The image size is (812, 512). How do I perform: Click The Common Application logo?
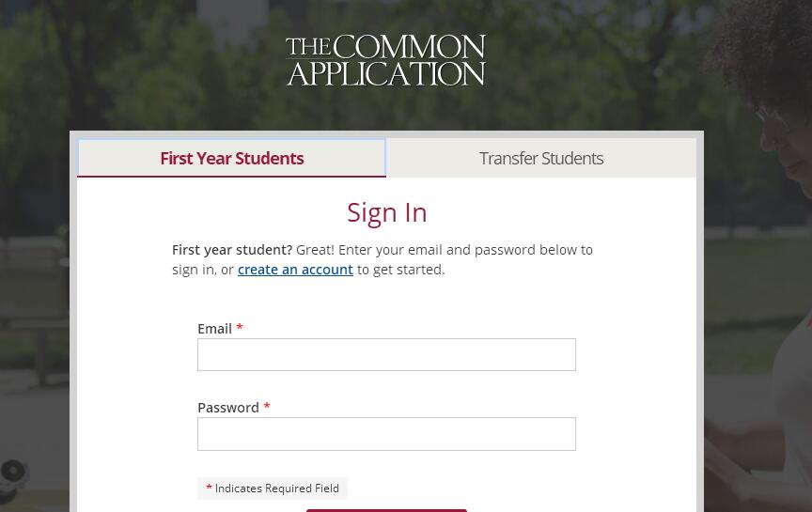(x=385, y=61)
